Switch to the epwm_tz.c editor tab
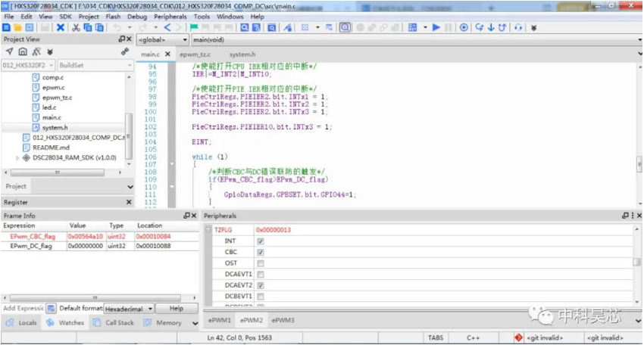The image size is (644, 345). click(195, 54)
